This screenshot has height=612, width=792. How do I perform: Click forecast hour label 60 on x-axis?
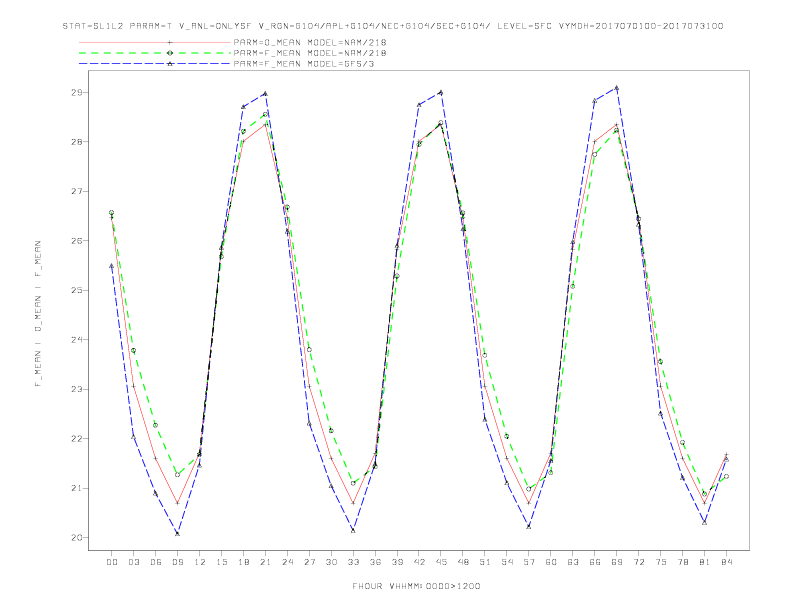(x=551, y=562)
